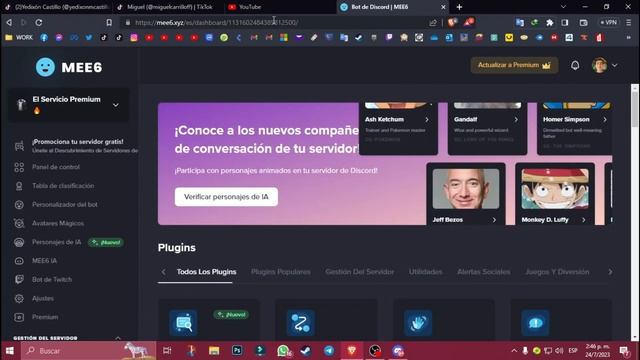Screen dimensions: 640x360
Task: Select the Juegos Y Diversión tab
Action: [557, 272]
